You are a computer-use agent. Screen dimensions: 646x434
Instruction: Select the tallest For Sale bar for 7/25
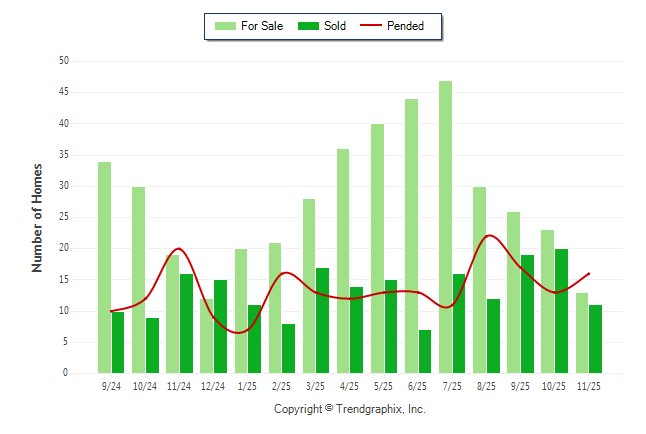pos(445,227)
